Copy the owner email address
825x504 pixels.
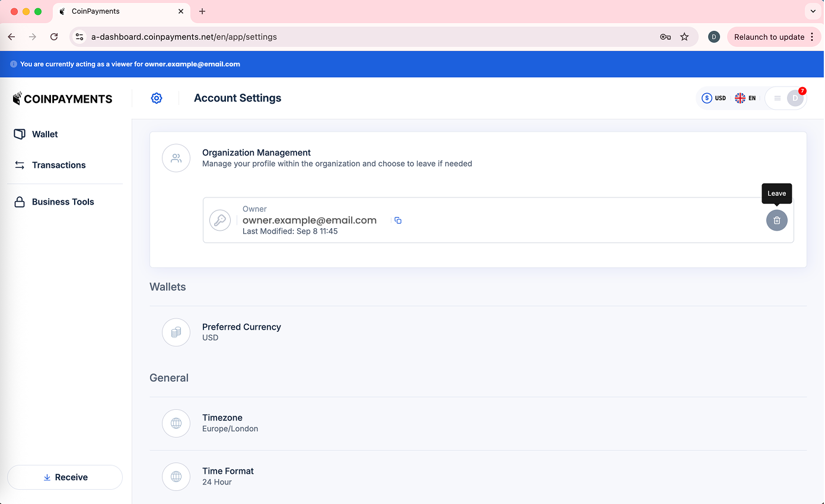click(398, 221)
